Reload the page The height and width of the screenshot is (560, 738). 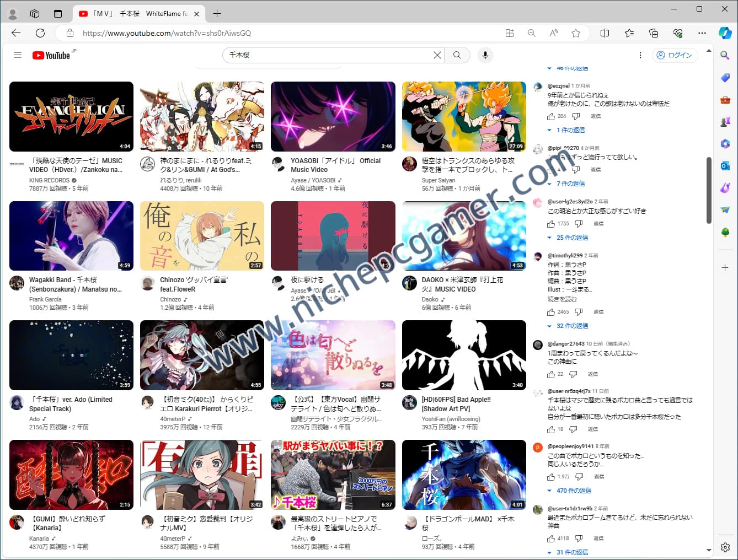(x=40, y=33)
